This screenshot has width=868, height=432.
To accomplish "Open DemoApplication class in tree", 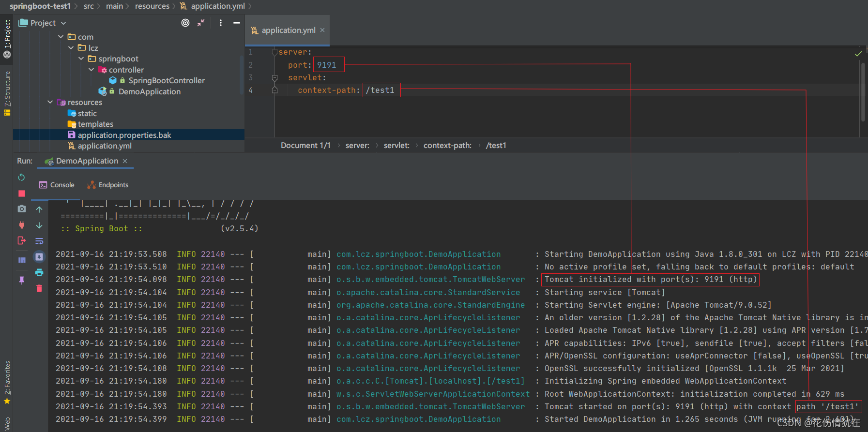I will pos(149,91).
